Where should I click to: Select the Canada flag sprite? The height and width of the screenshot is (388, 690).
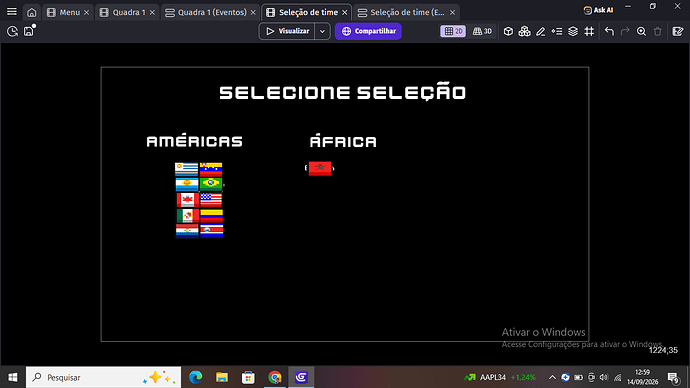187,200
